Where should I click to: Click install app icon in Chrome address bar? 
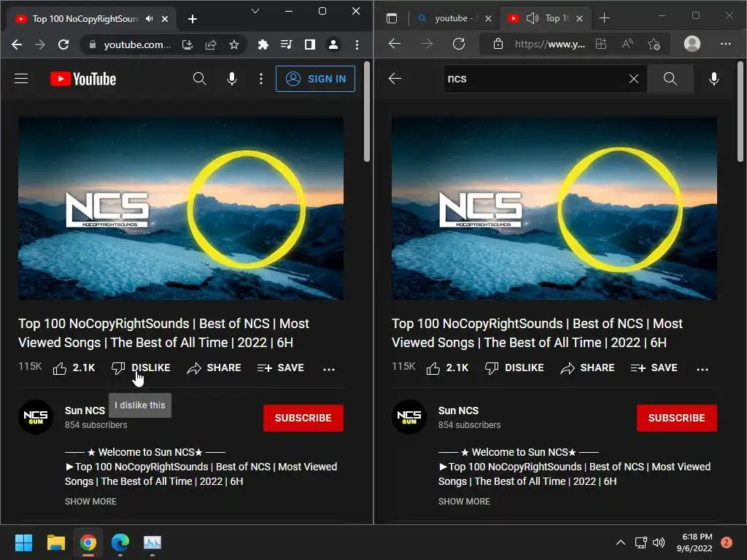(187, 44)
